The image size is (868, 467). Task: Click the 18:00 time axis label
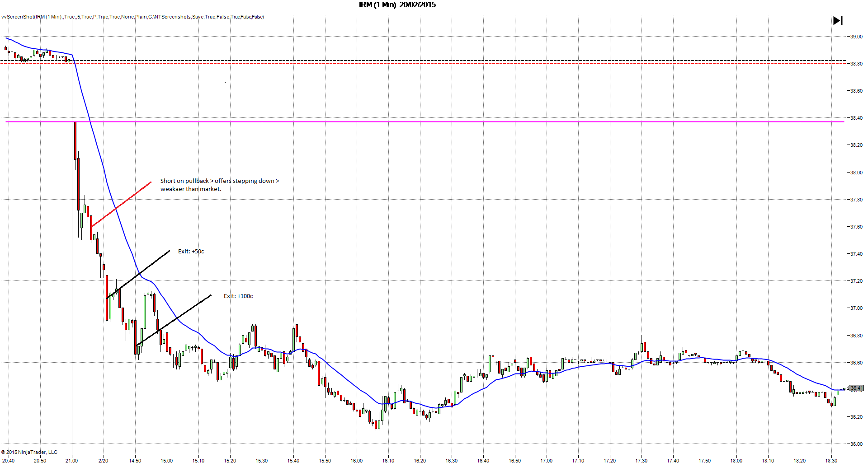coord(736,461)
